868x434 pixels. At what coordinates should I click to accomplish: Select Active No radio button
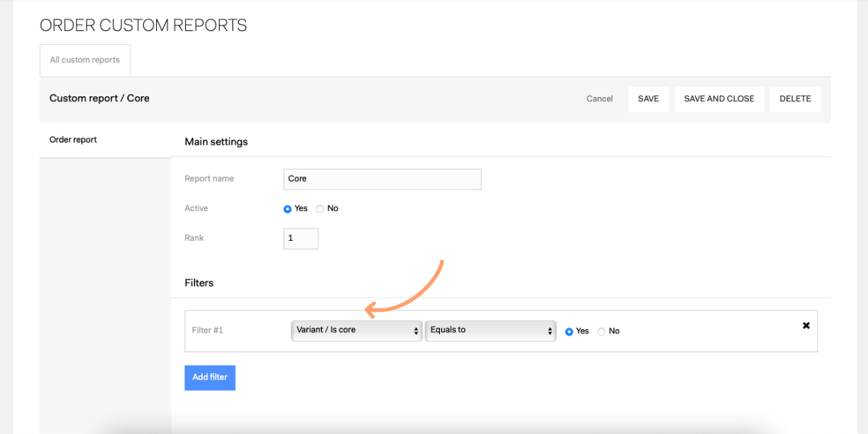point(320,209)
